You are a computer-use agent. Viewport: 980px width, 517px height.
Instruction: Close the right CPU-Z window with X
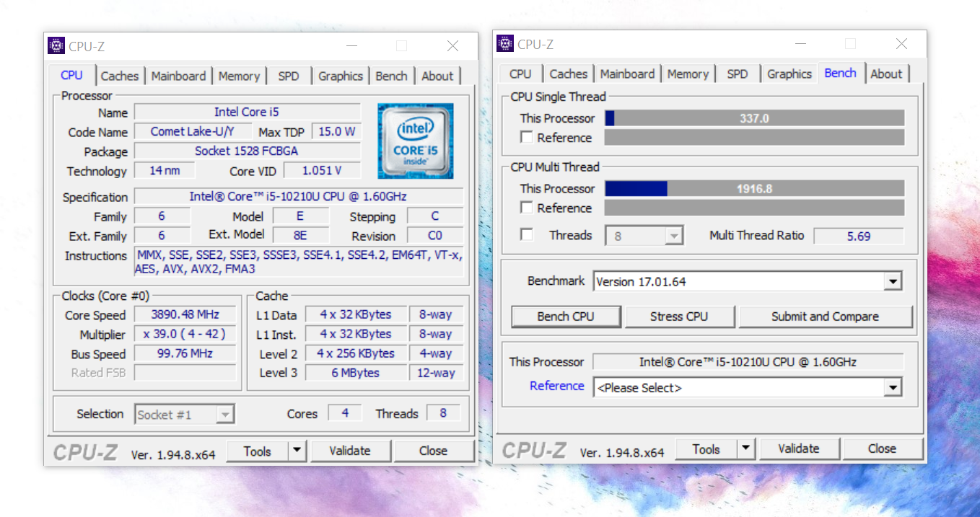point(901,44)
